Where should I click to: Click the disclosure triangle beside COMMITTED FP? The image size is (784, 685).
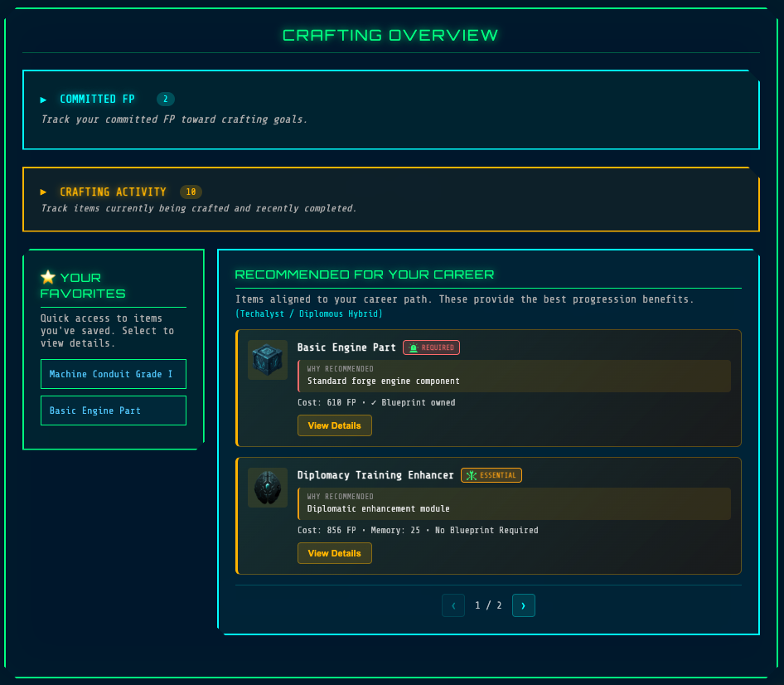click(x=44, y=99)
